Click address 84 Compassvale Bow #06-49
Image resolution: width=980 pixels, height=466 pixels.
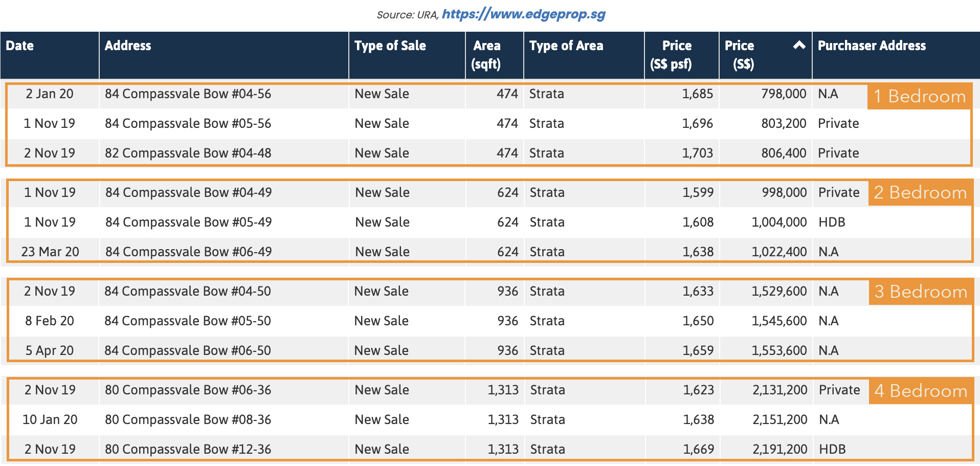coord(188,252)
